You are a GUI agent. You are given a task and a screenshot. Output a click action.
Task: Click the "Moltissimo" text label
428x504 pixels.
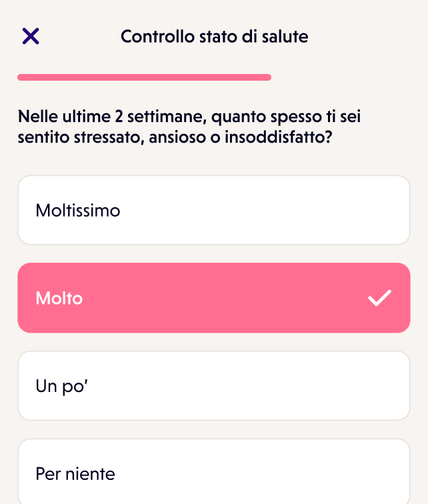(78, 211)
